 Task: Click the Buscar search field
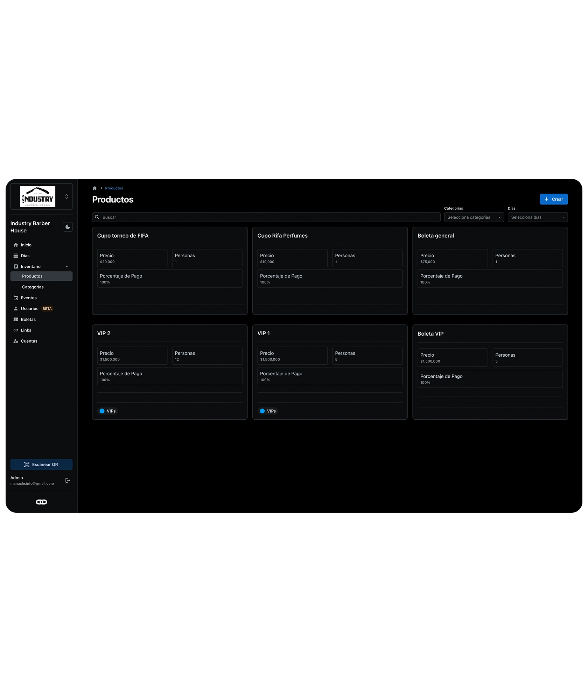(x=266, y=217)
